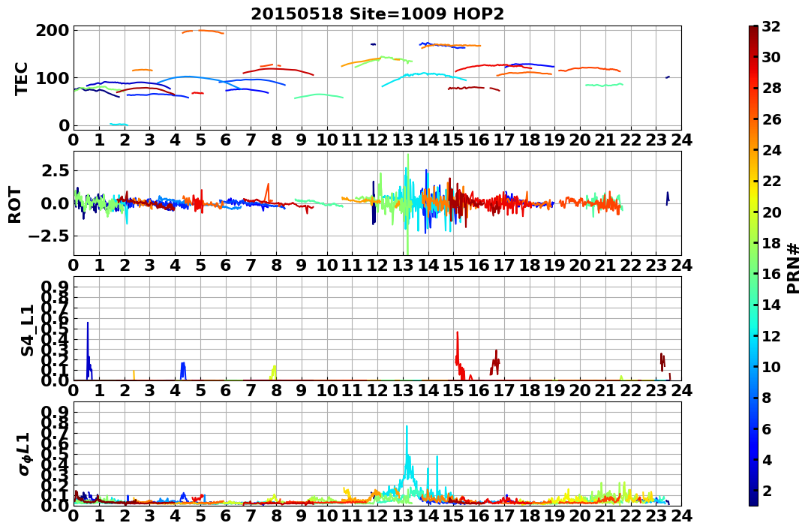808x532 pixels.
Task: Click the 200 tick on the TEC axis
Action: [52, 31]
